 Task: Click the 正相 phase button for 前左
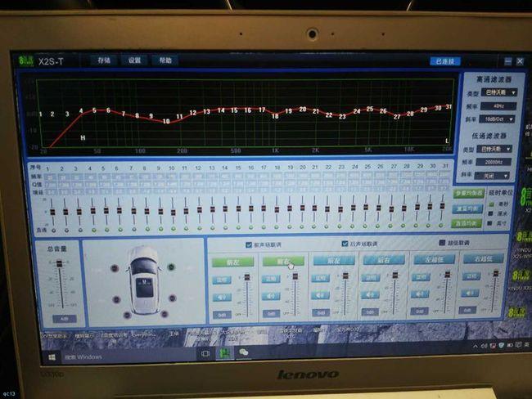(222, 280)
